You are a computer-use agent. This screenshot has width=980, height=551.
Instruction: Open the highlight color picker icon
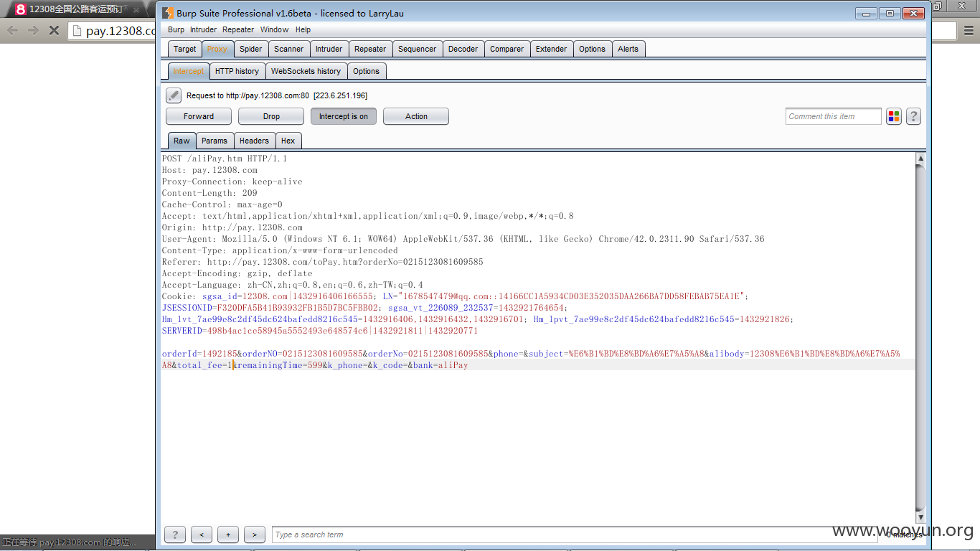click(893, 116)
